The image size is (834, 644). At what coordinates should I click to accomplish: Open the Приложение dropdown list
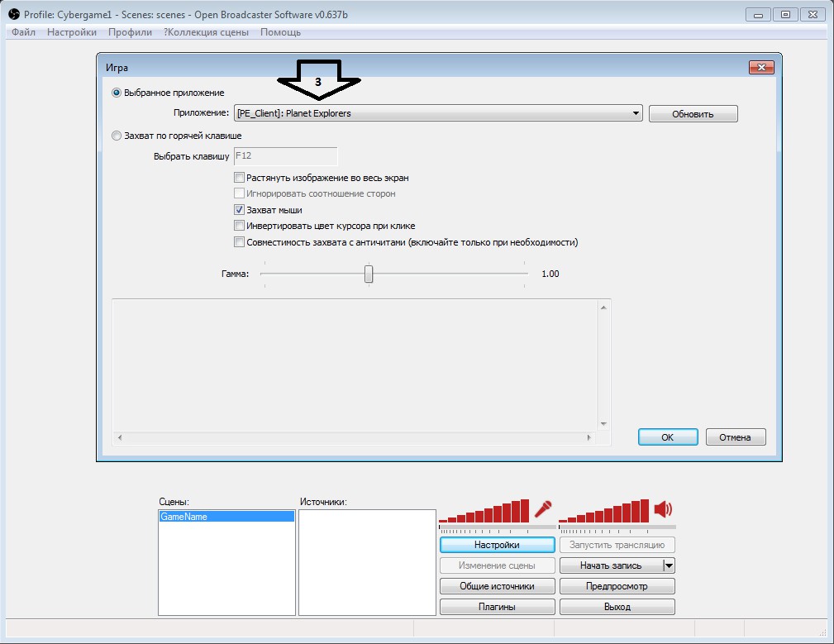[x=635, y=113]
